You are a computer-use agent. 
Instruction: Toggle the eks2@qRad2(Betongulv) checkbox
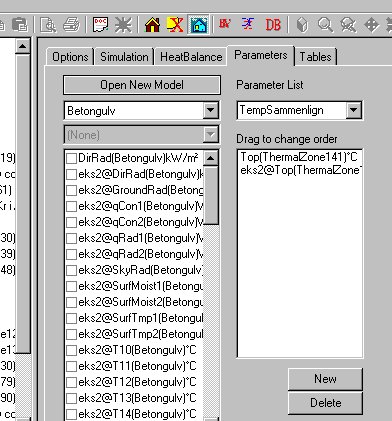coord(71,254)
